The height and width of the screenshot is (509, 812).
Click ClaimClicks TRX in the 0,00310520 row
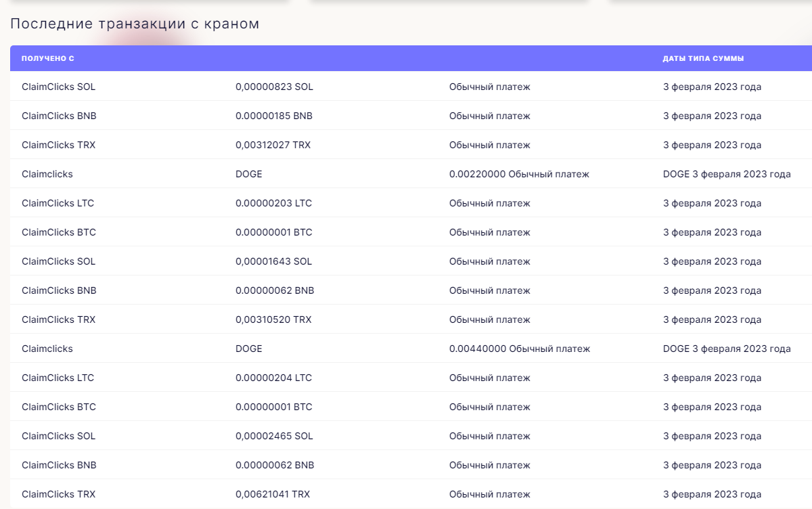pos(59,319)
